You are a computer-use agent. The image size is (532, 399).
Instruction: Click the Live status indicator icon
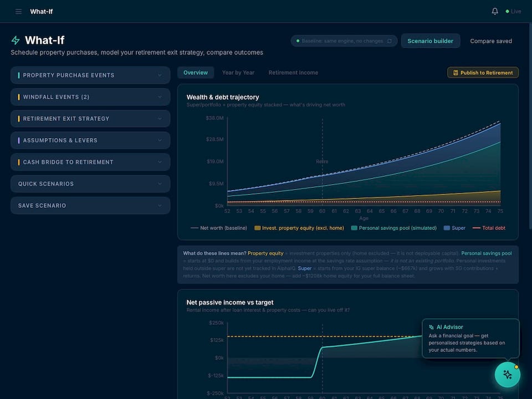tap(506, 11)
